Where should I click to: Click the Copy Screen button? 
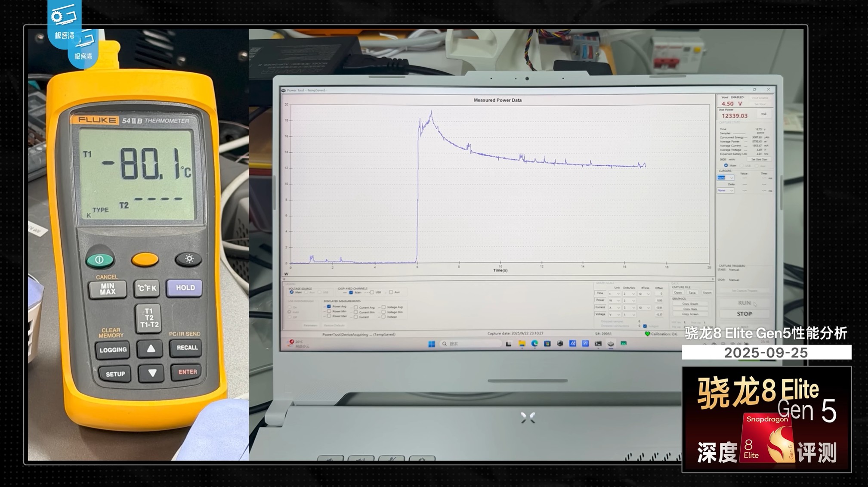click(690, 314)
